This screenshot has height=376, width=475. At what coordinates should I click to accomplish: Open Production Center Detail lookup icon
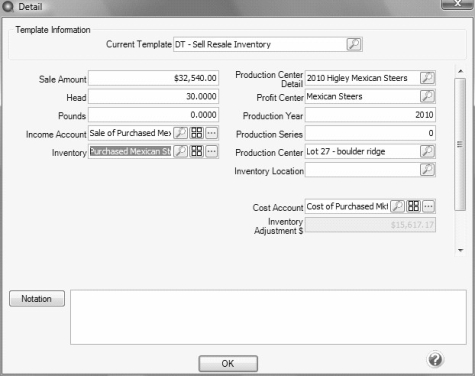coord(427,78)
